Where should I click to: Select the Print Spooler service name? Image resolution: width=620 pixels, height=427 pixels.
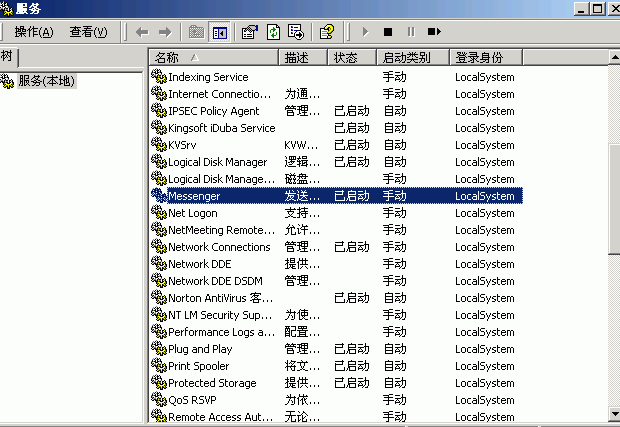point(199,366)
